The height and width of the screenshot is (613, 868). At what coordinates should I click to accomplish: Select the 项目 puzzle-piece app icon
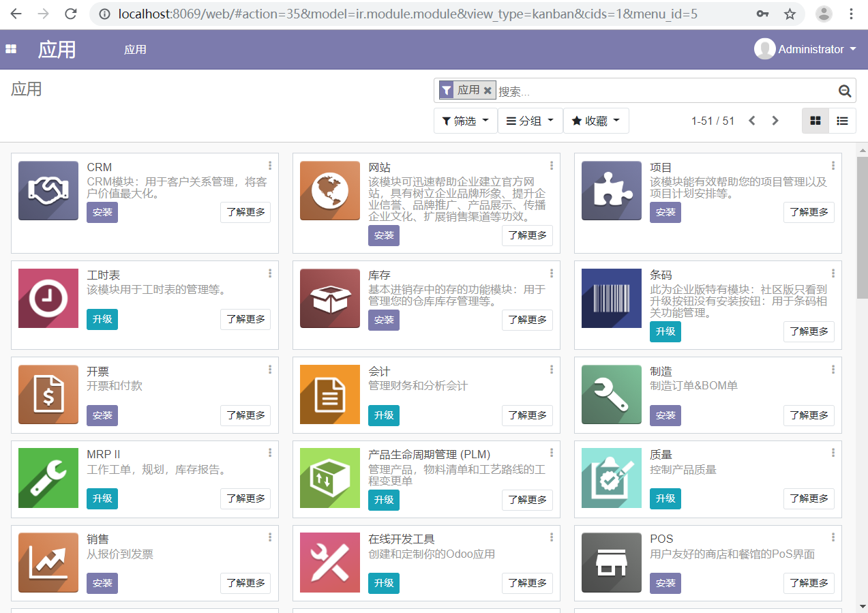[x=611, y=190]
